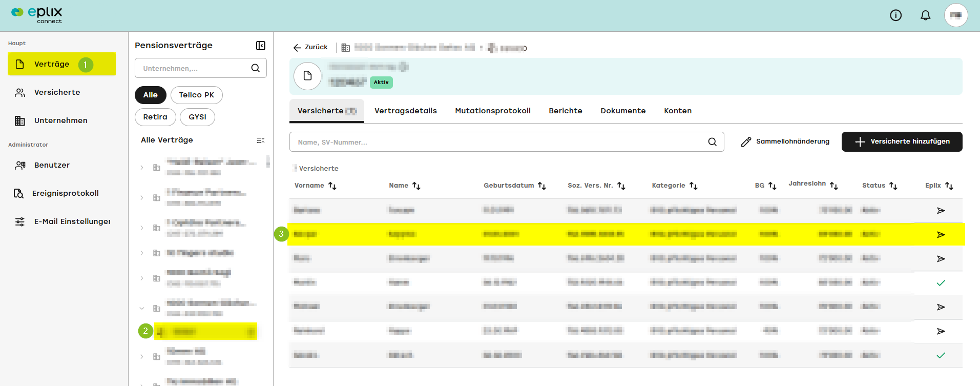
Task: Click the eplix connect logo
Action: (37, 15)
